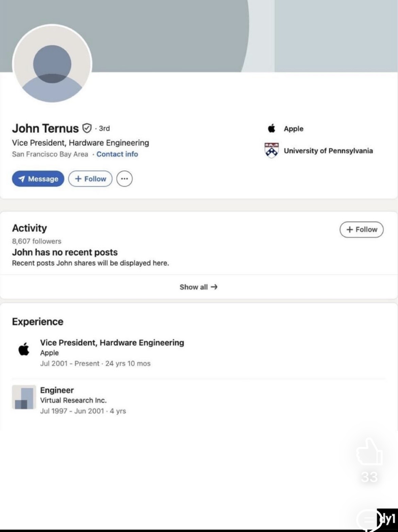
Task: Open the University of Pennsylvania link
Action: pyautogui.click(x=328, y=151)
